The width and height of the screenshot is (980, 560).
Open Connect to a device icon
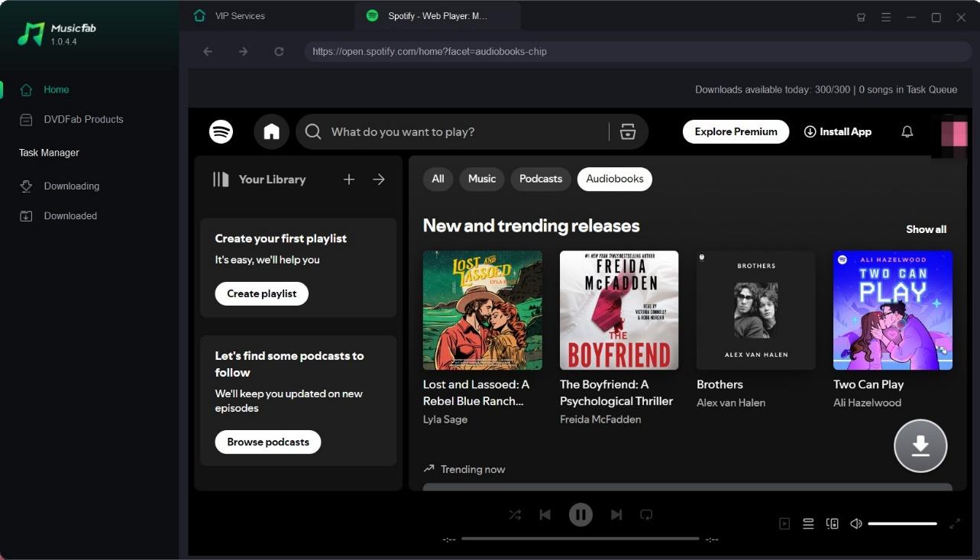[833, 523]
